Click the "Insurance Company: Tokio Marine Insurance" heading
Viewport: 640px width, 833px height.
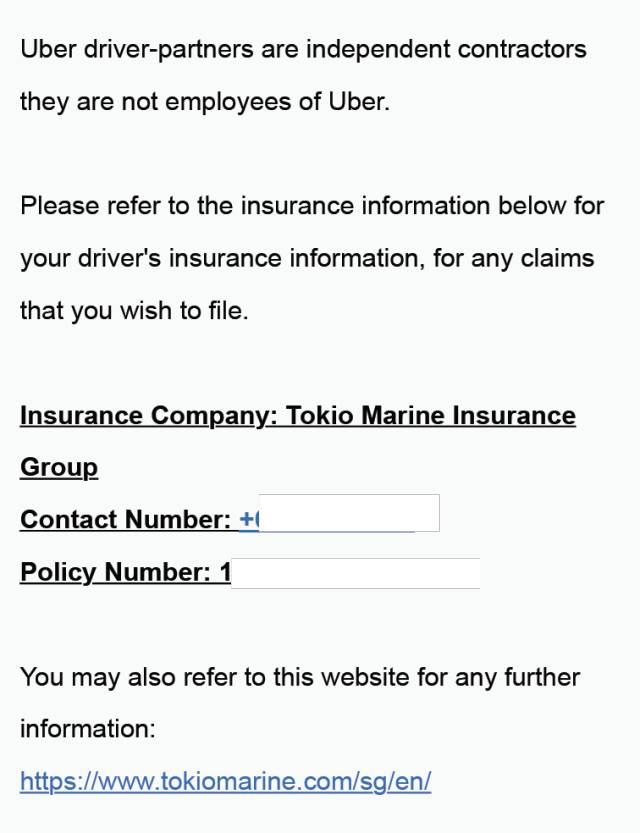297,415
